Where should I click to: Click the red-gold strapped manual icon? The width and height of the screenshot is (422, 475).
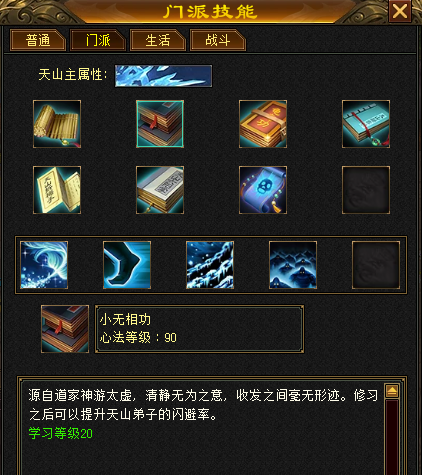pos(263,124)
